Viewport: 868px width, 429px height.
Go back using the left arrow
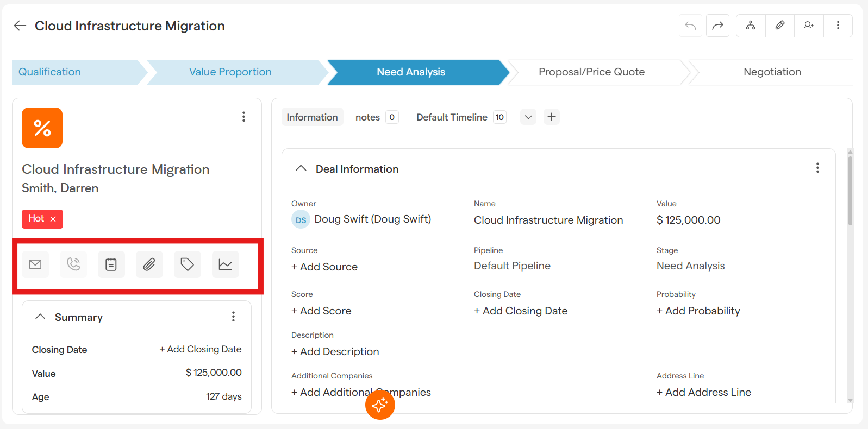coord(20,26)
